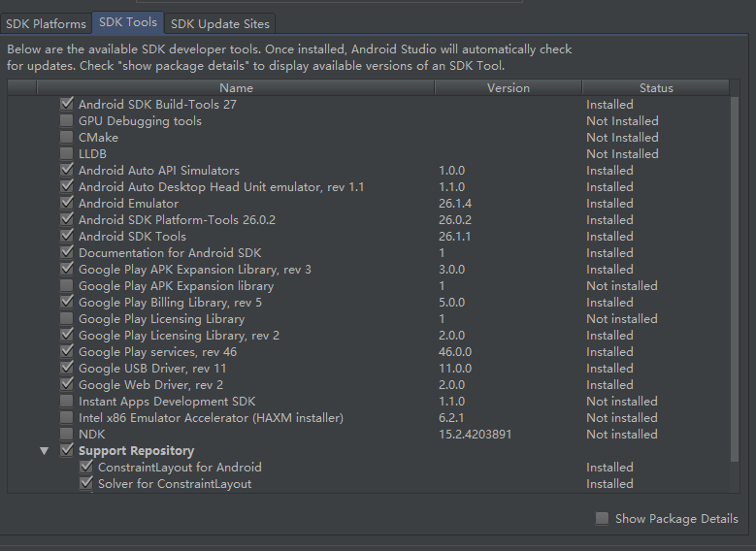Viewport: 756px width, 551px height.
Task: Uncheck ConstraintLayout for Android checkbox
Action: (86, 467)
